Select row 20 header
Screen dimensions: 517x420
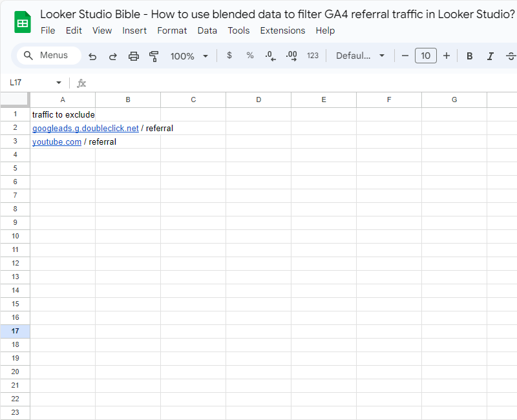[15, 372]
